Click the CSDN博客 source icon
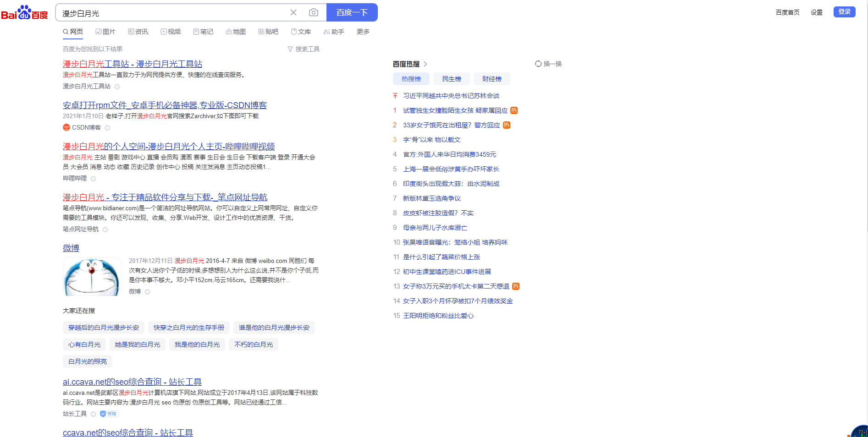 66,127
